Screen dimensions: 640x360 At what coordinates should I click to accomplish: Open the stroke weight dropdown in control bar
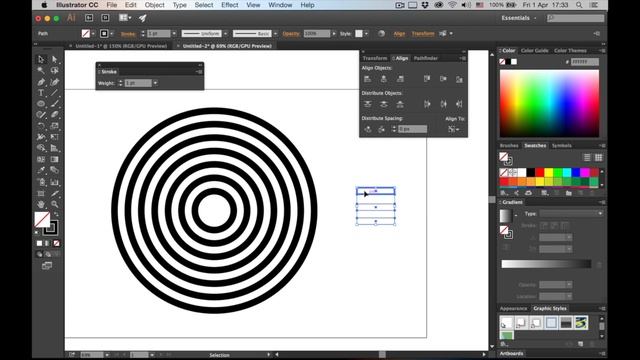pos(174,33)
